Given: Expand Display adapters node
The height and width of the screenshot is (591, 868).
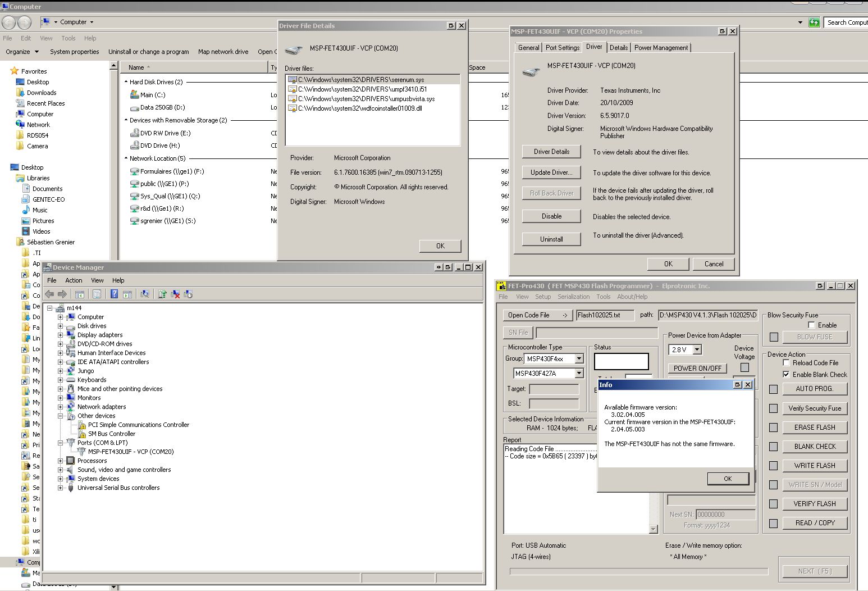Looking at the screenshot, I should coord(60,335).
